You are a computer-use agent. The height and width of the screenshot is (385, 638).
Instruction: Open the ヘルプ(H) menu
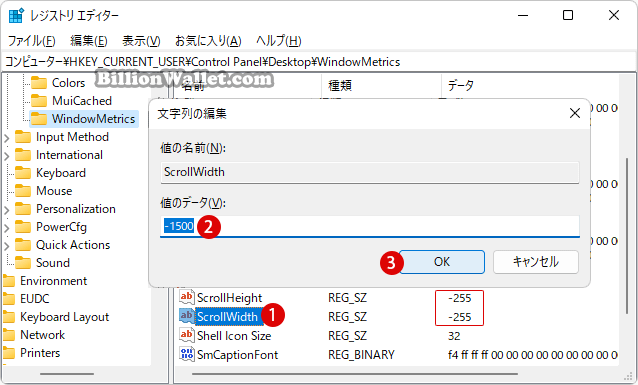pos(279,41)
